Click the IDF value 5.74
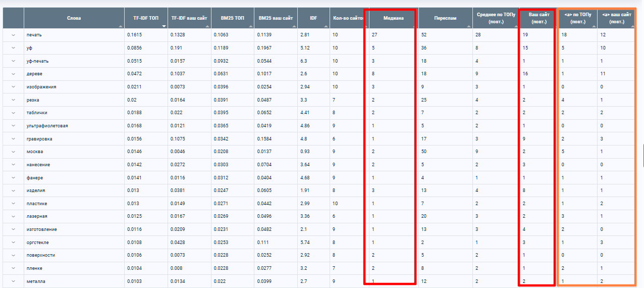 [x=304, y=243]
